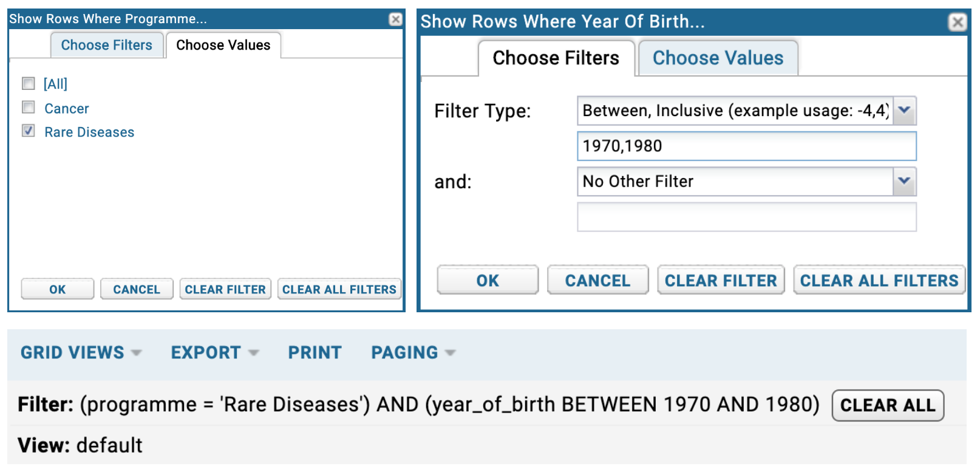Expand the No Other Filter dropdown
This screenshot has height=469, width=980.
tap(904, 181)
